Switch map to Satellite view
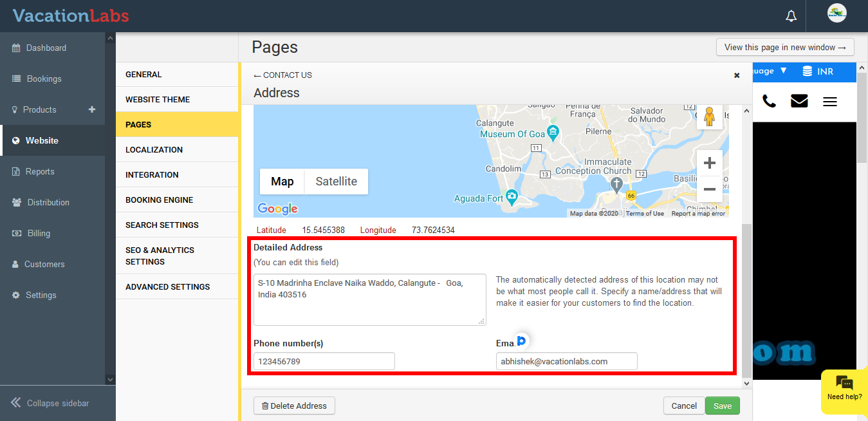 (336, 182)
